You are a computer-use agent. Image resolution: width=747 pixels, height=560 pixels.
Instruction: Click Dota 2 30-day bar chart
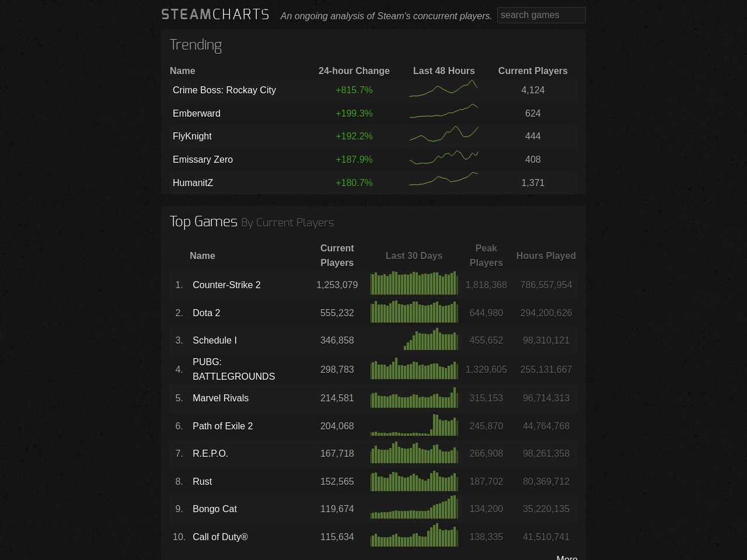[x=414, y=311]
